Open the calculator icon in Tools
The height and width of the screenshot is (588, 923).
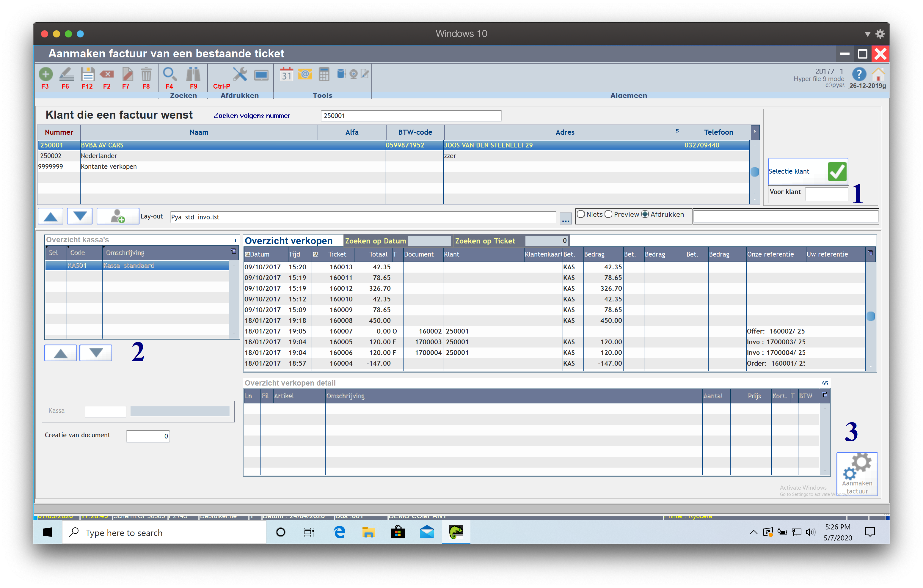point(324,74)
